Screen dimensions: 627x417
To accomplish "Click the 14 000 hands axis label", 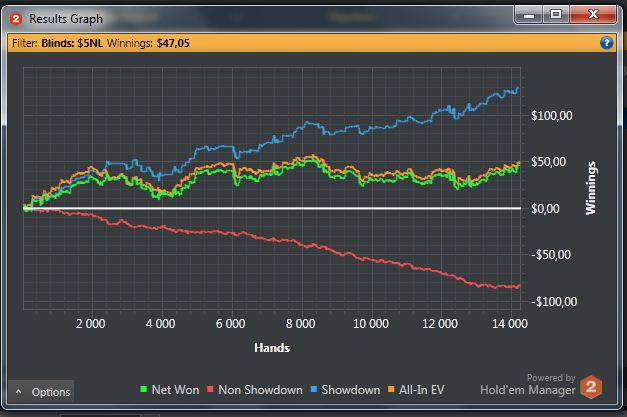I will click(x=510, y=323).
